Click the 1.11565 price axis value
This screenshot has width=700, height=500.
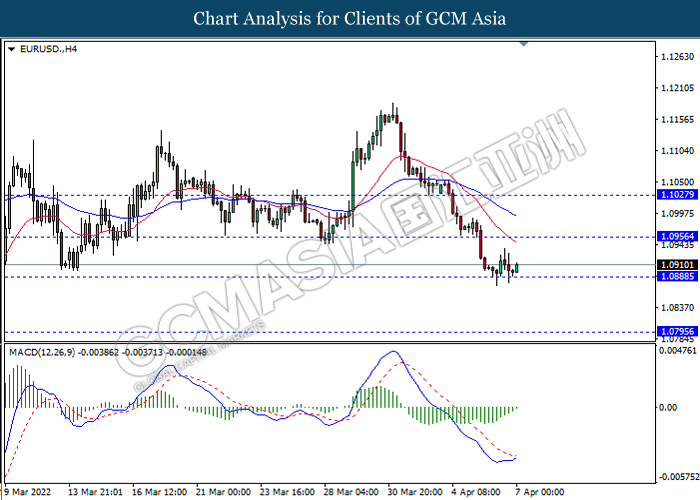click(677, 119)
